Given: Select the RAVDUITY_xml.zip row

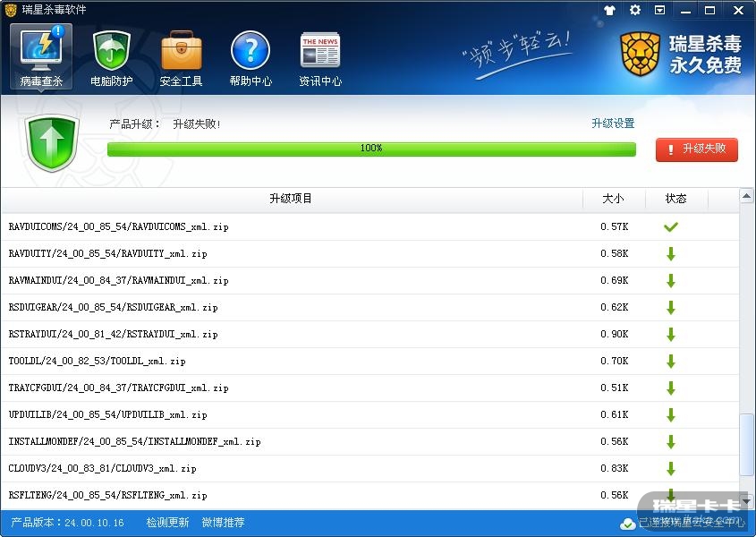Looking at the screenshot, I should coord(370,254).
